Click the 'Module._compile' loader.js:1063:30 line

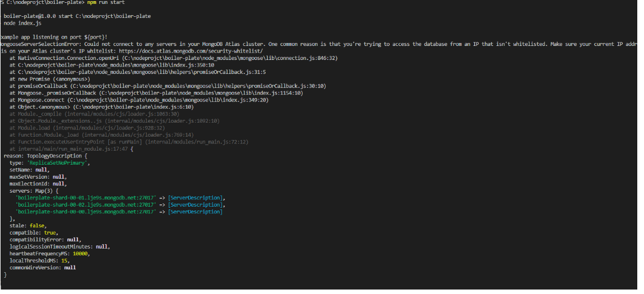point(95,114)
